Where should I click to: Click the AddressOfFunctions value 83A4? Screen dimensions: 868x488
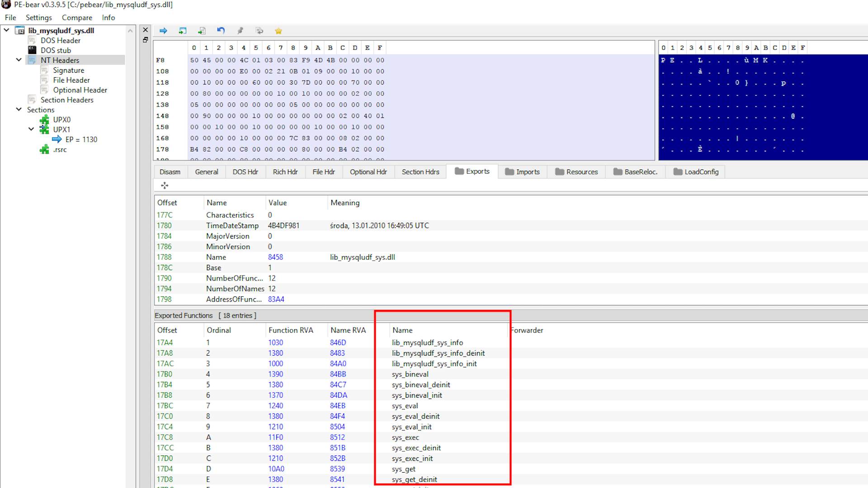pos(276,299)
